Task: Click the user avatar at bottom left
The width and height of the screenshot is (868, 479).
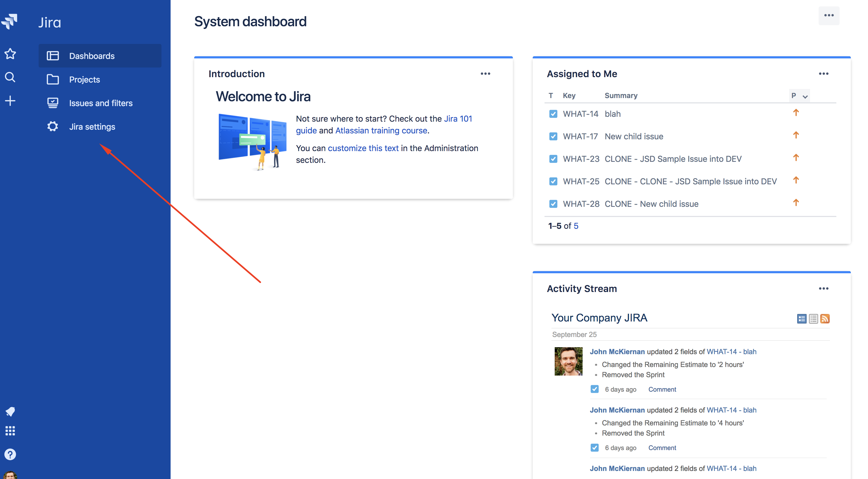Action: pos(10,475)
